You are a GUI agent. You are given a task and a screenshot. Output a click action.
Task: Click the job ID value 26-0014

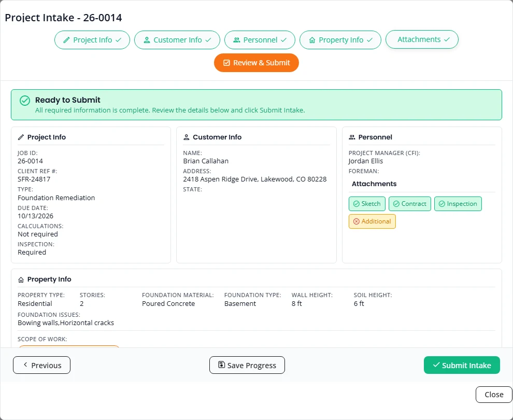[x=30, y=161]
